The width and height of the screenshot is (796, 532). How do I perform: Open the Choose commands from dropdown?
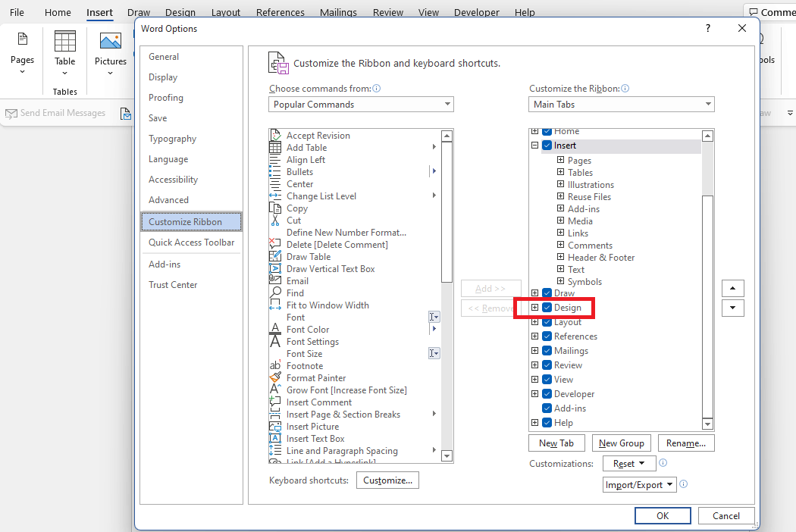tap(361, 104)
